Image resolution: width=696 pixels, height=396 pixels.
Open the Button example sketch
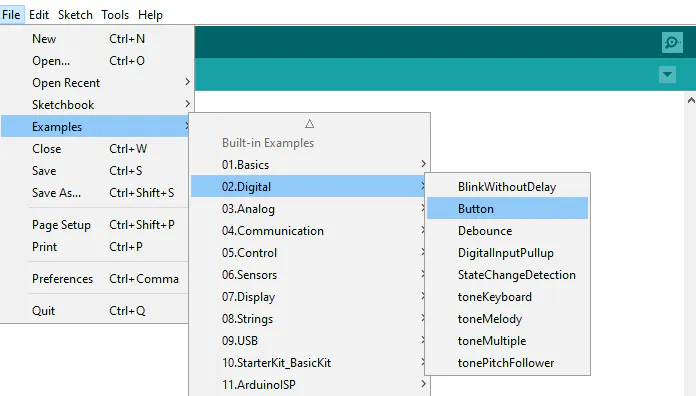coord(507,209)
